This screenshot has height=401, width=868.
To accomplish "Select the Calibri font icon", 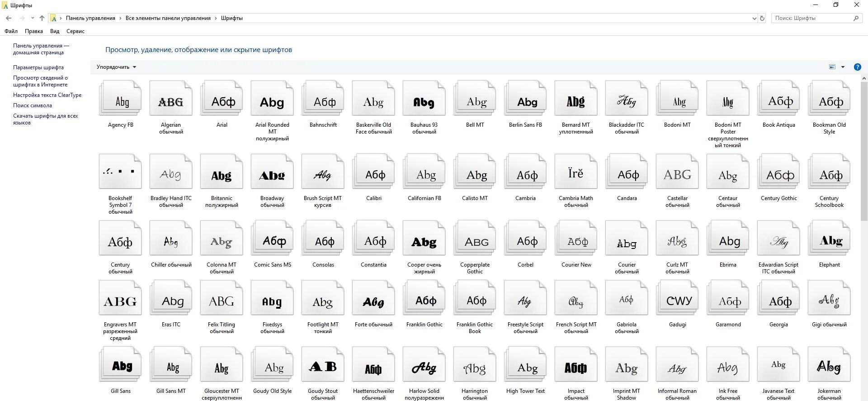I will (373, 172).
